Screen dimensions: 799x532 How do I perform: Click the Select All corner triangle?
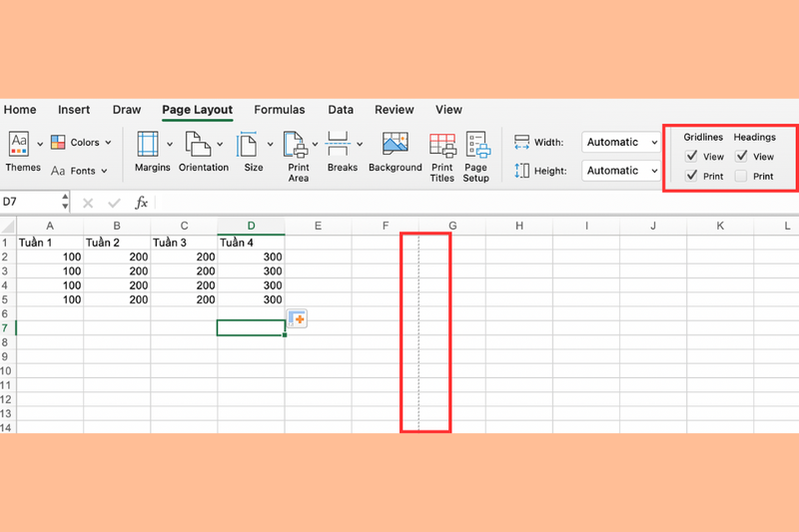click(x=8, y=226)
